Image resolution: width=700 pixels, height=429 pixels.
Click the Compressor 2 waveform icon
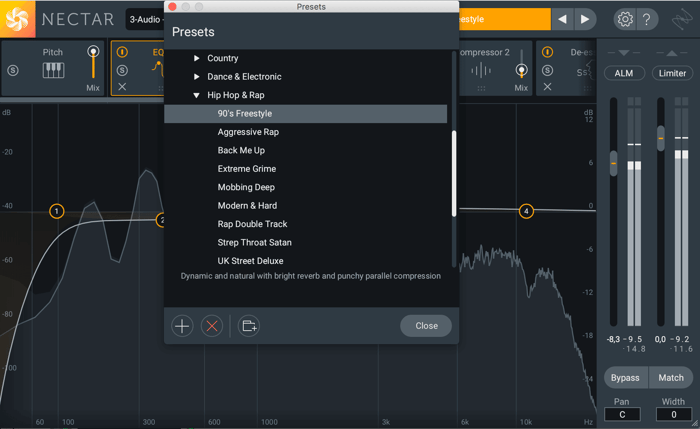481,70
